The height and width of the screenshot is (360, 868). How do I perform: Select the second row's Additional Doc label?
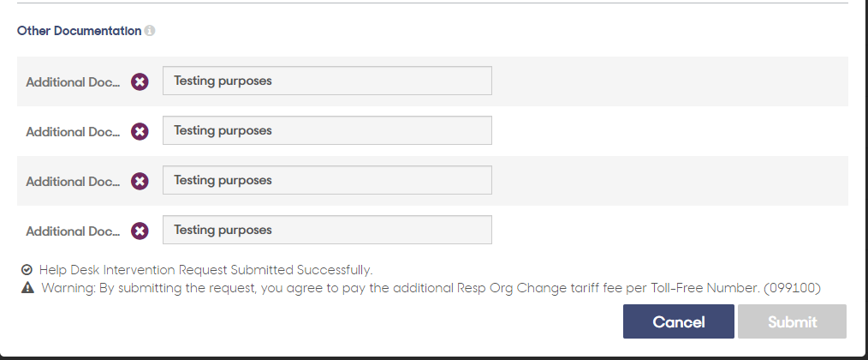73,132
